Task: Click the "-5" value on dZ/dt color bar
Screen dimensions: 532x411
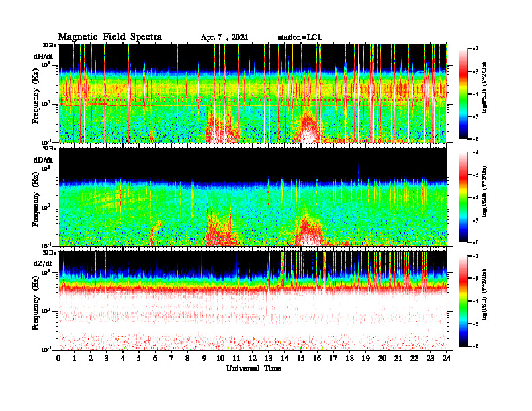Action: (x=476, y=324)
